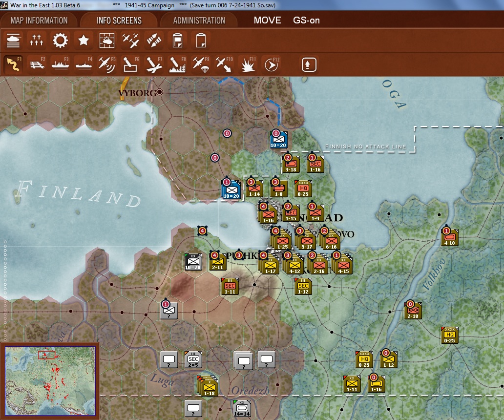Switch to MAP INFORMATION tab
Screen dimensions: 504x420
(x=39, y=21)
